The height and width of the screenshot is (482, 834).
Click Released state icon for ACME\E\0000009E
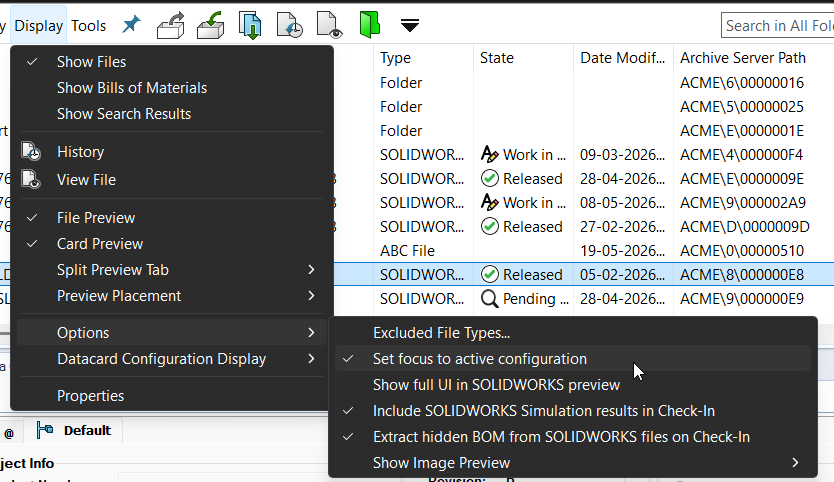pyautogui.click(x=489, y=179)
